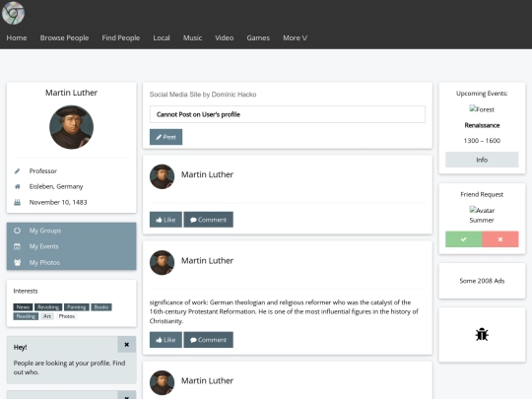This screenshot has width=532, height=399.
Task: Select the Painting interest tag
Action: (x=77, y=307)
